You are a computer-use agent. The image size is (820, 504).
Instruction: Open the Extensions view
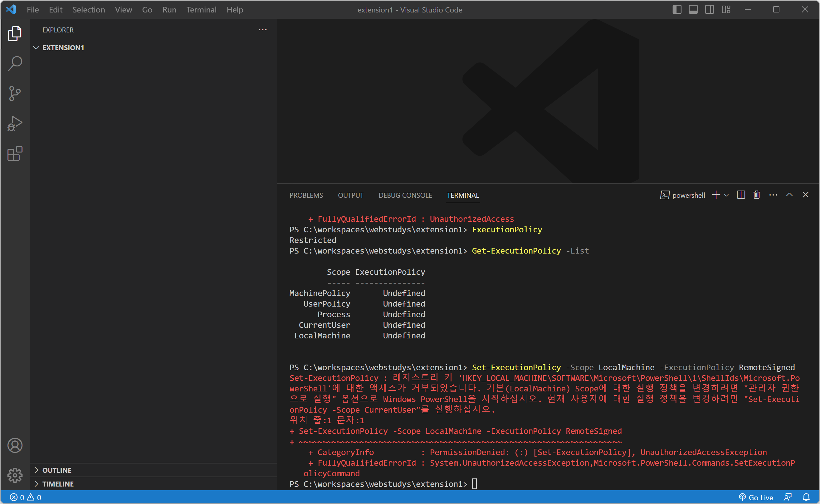coord(15,154)
